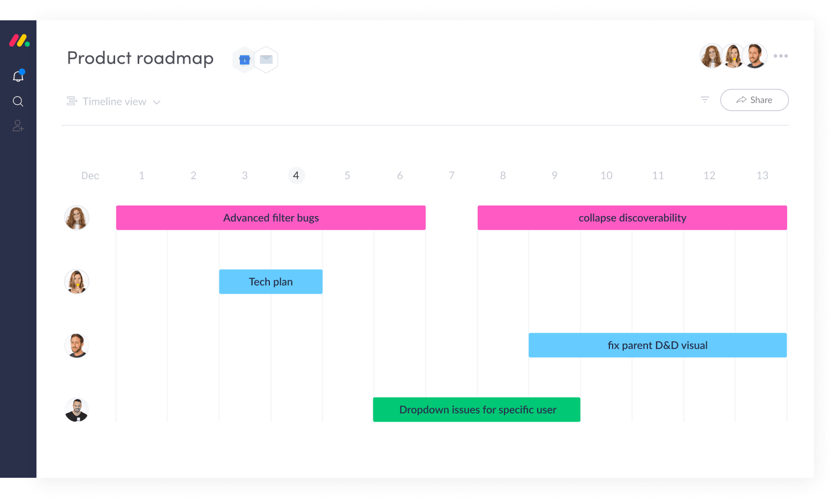Select the Tech plan bar
The width and height of the screenshot is (837, 504).
(271, 282)
